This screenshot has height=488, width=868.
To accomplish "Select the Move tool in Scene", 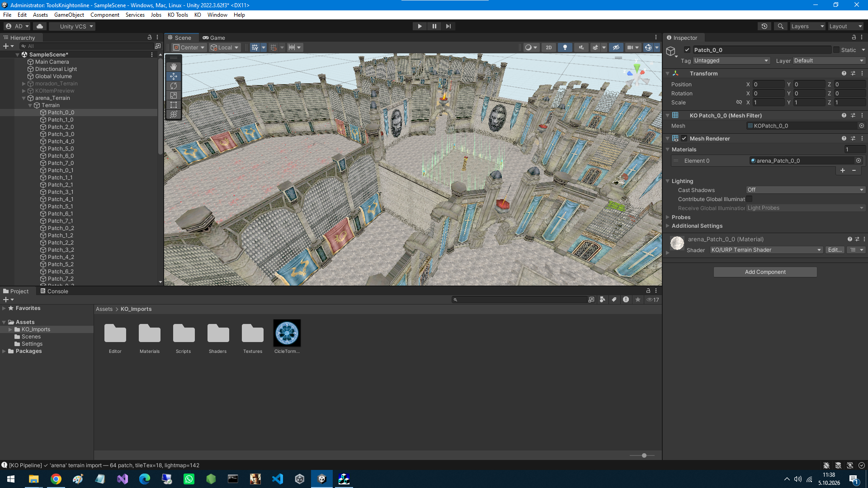I will [174, 76].
